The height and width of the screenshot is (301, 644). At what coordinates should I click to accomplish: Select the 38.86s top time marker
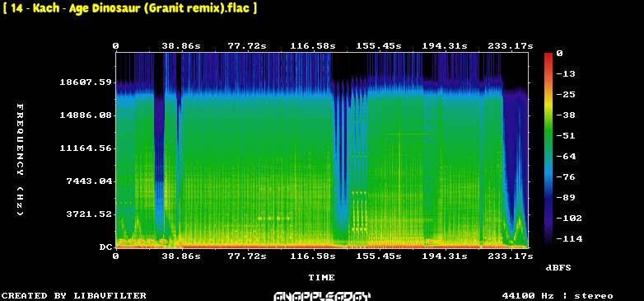[181, 46]
